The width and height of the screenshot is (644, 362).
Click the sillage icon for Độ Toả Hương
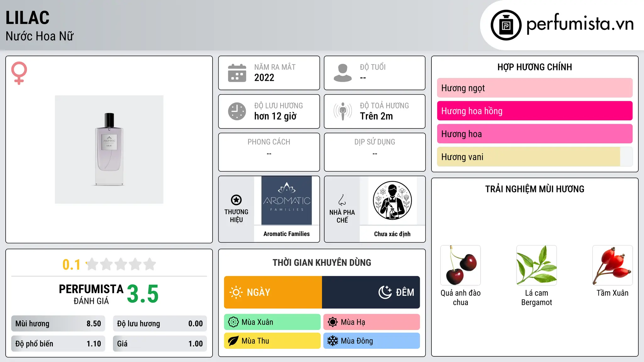343,111
